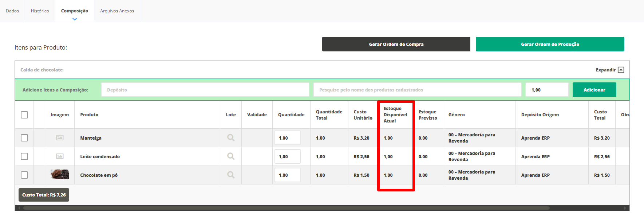Click Leite condensado image placeholder icon

(60, 156)
